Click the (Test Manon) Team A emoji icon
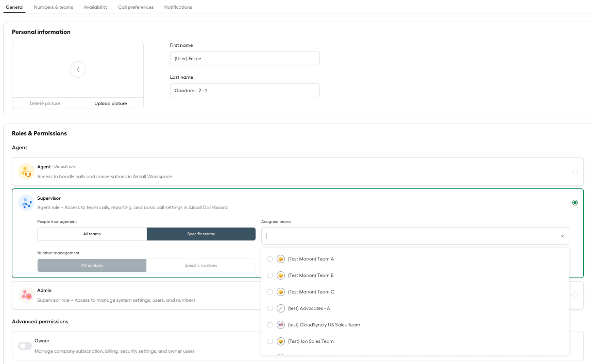Screen dimensions: 592x364 (280, 259)
